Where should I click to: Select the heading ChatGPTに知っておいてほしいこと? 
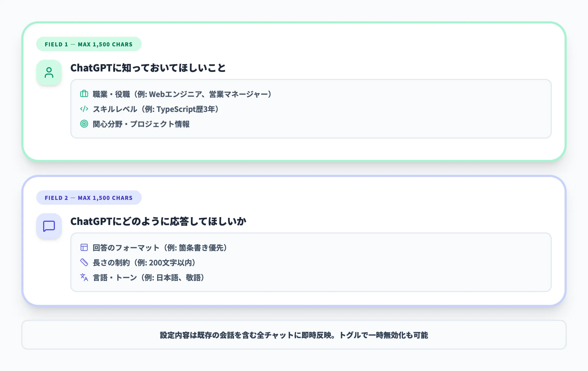coord(148,68)
